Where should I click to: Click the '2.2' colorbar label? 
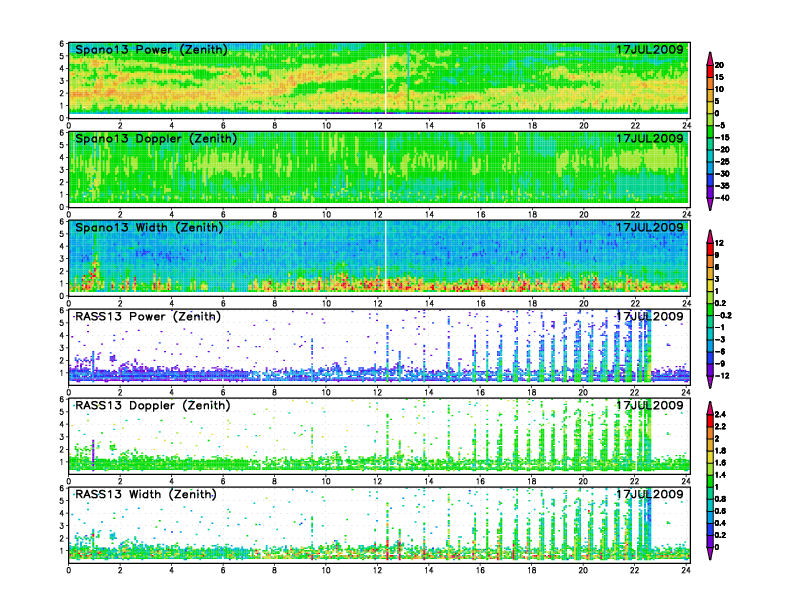pos(721,427)
